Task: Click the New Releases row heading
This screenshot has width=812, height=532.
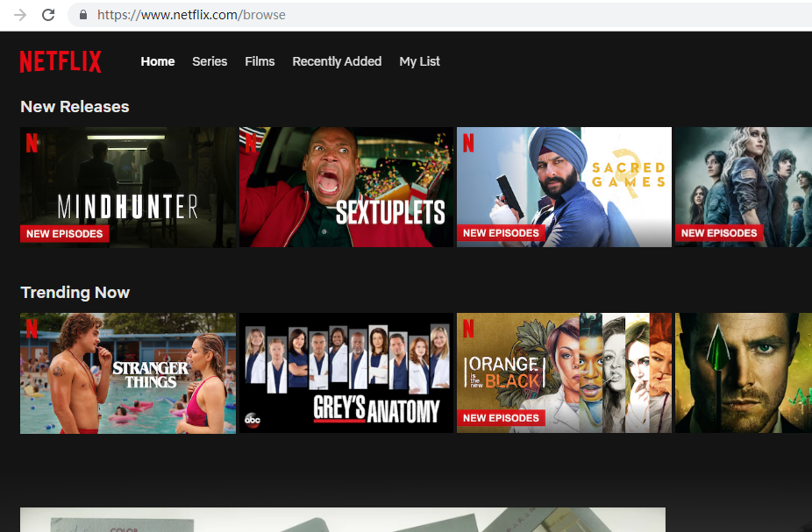Action: (x=75, y=107)
